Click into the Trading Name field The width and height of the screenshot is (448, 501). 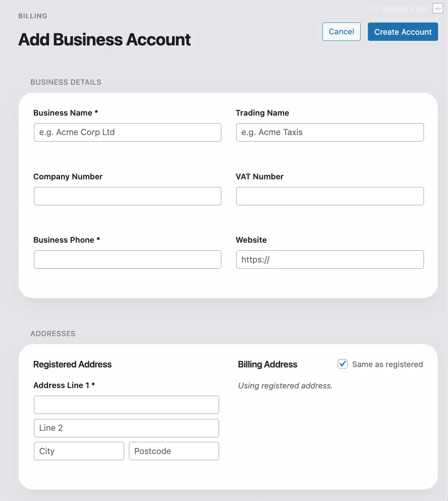pos(330,132)
